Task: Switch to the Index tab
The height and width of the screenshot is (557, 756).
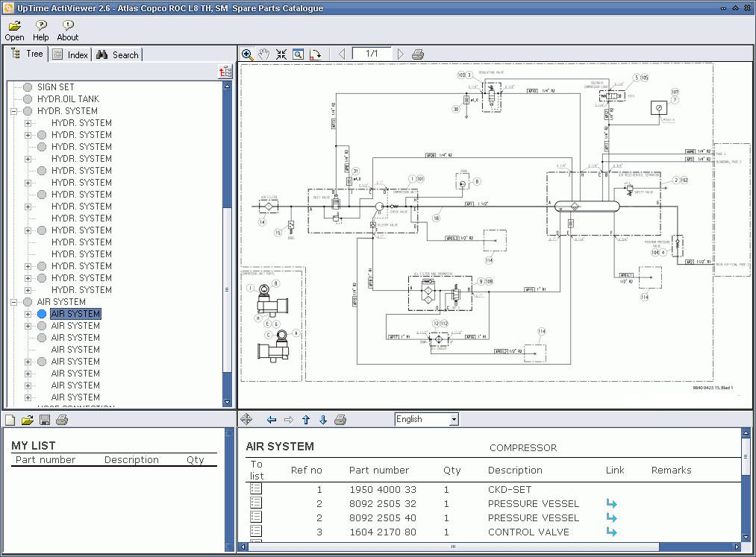Action: tap(70, 55)
